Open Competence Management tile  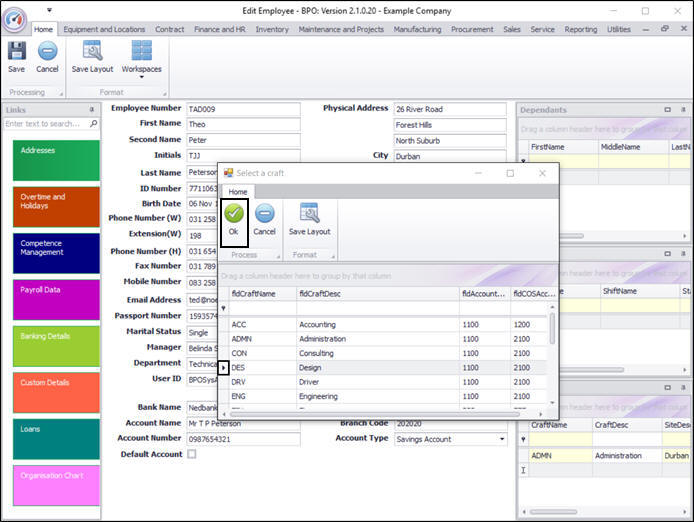pos(56,253)
